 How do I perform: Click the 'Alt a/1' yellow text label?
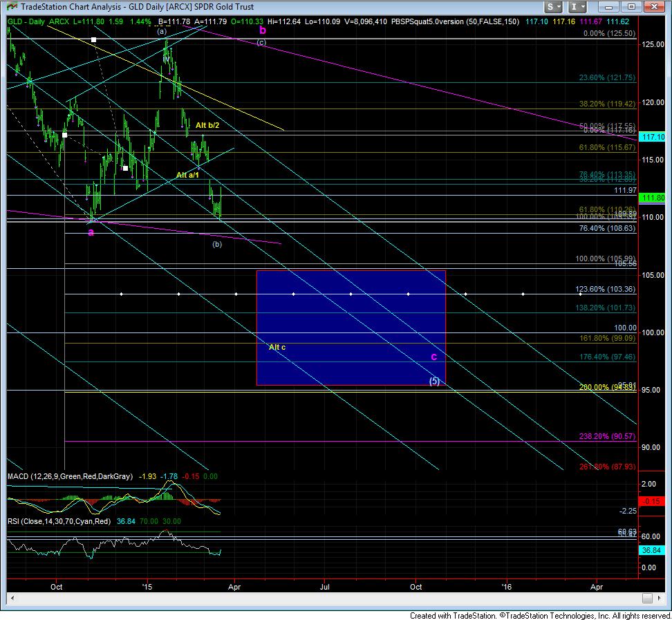click(x=188, y=175)
